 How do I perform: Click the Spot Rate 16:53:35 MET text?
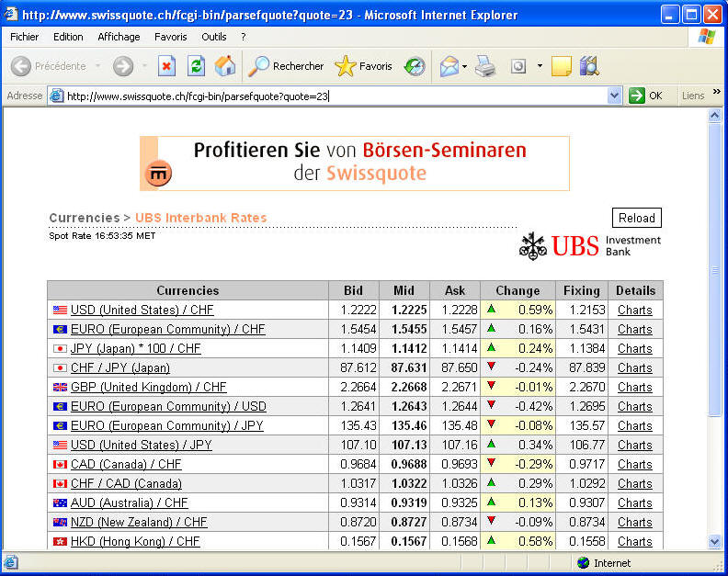(x=102, y=236)
